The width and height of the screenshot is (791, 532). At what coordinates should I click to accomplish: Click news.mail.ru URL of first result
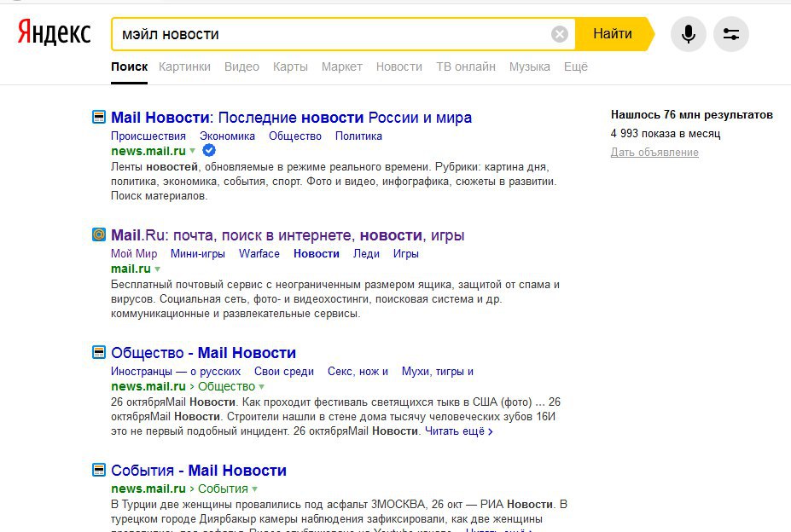pyautogui.click(x=148, y=151)
